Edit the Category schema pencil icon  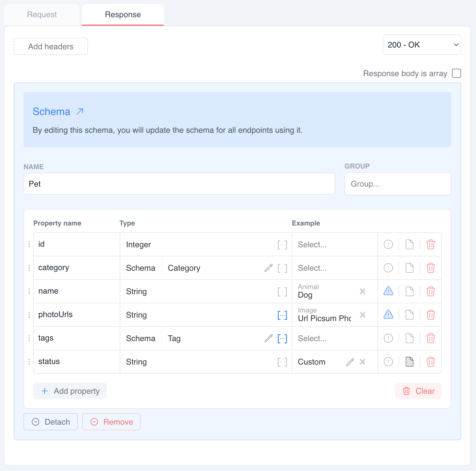[x=268, y=268]
